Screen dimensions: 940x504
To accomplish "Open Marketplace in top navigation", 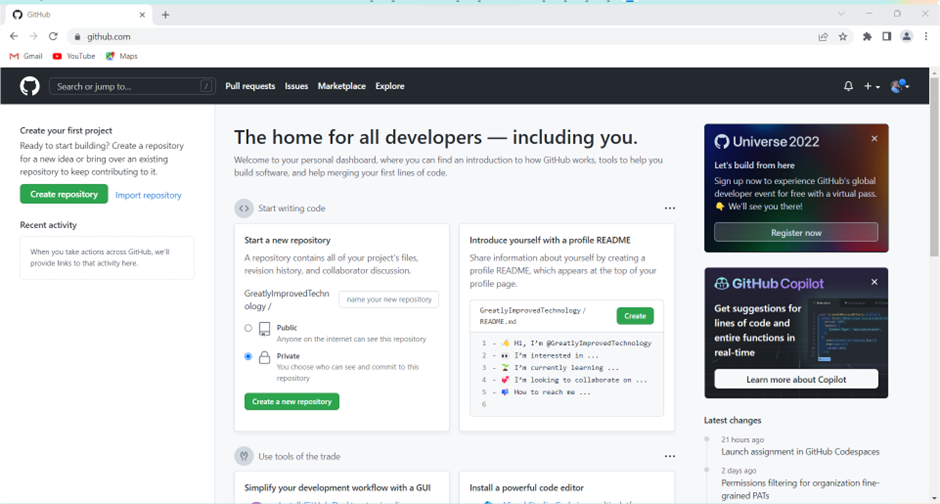I will point(342,86).
